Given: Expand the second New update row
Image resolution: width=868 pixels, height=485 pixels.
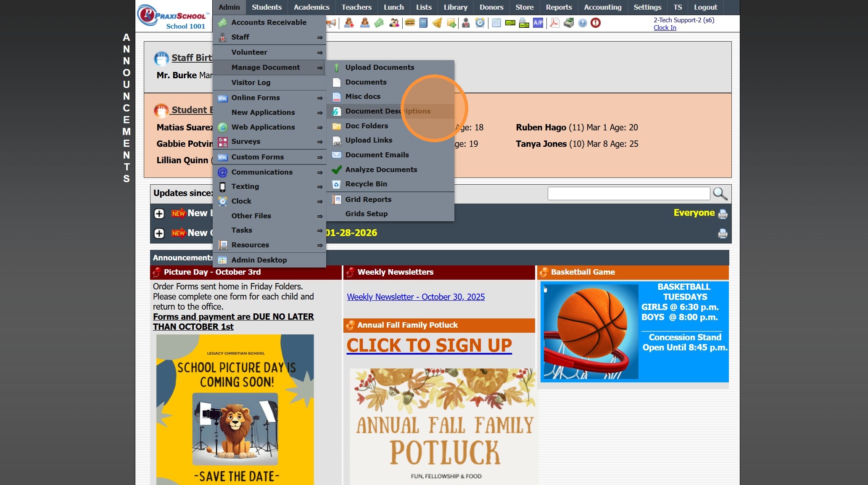Looking at the screenshot, I should [x=159, y=233].
